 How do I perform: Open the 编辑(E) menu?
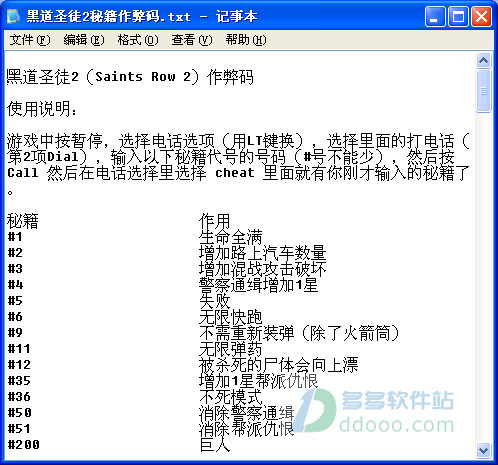click(x=84, y=40)
